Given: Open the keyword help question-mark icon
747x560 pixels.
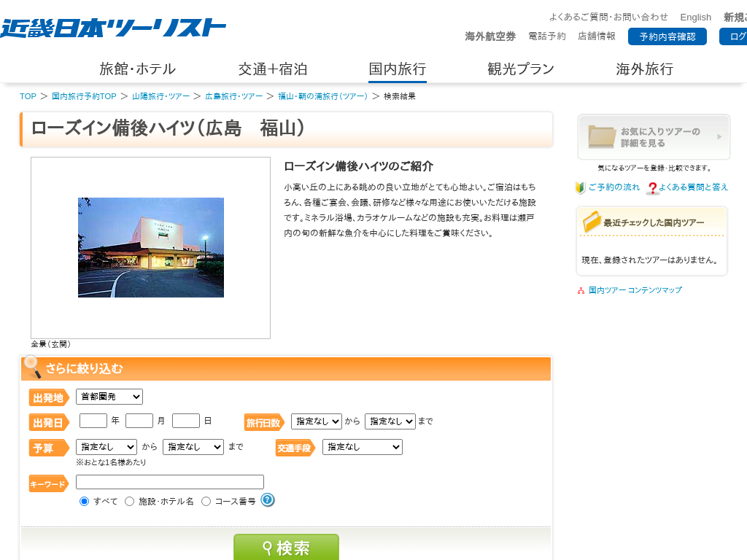Looking at the screenshot, I should [x=268, y=500].
